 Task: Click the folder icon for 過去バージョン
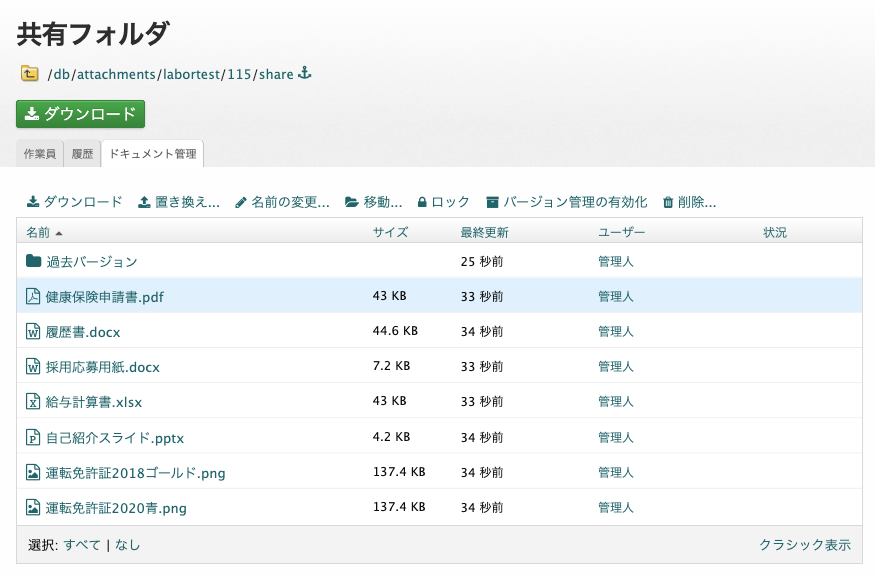click(x=33, y=262)
